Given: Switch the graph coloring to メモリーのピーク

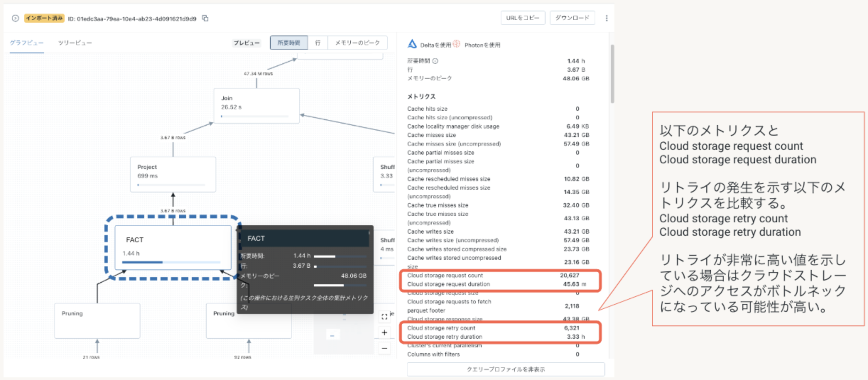Looking at the screenshot, I should tap(357, 43).
